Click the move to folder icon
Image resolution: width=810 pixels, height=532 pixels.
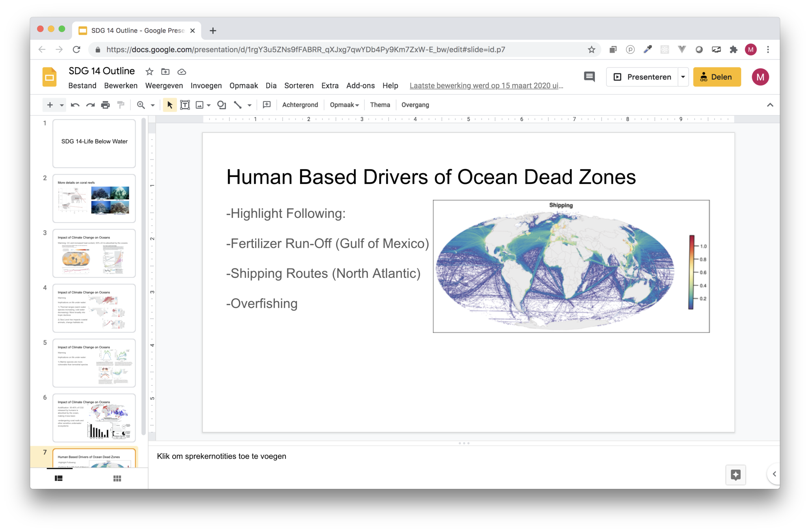point(165,72)
